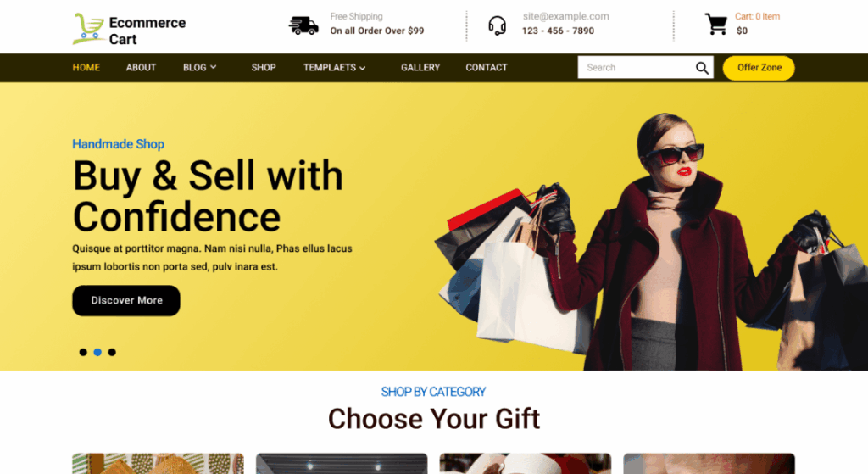Screen dimensions: 868x474
Task: Go to the Shop menu item
Action: [264, 68]
